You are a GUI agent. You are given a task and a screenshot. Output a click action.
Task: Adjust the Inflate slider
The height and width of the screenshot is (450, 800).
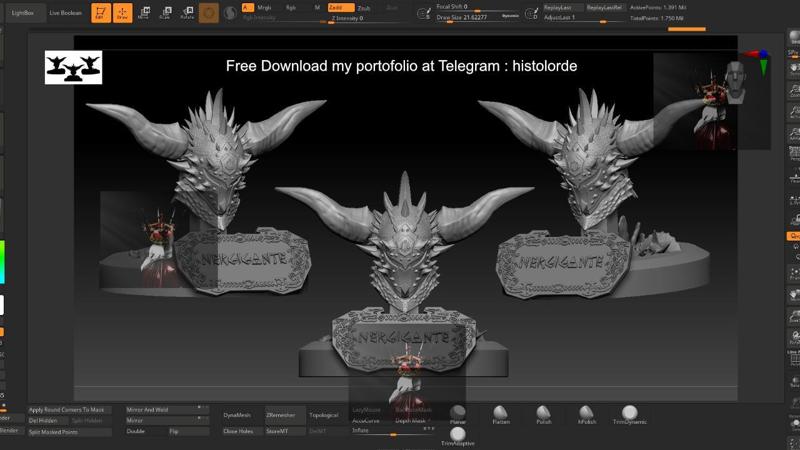click(393, 431)
